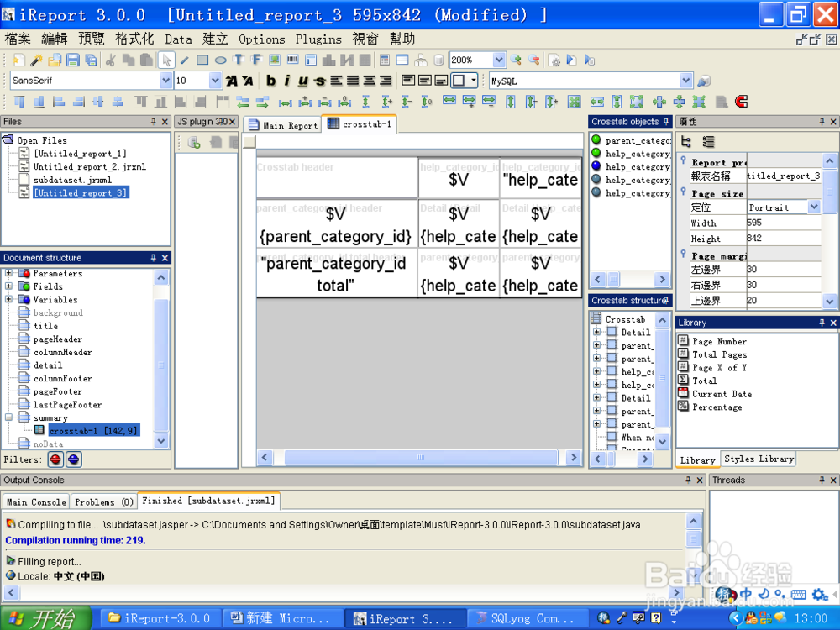Open the 格式化 menu
Image resolution: width=840 pixels, height=630 pixels.
[x=134, y=39]
